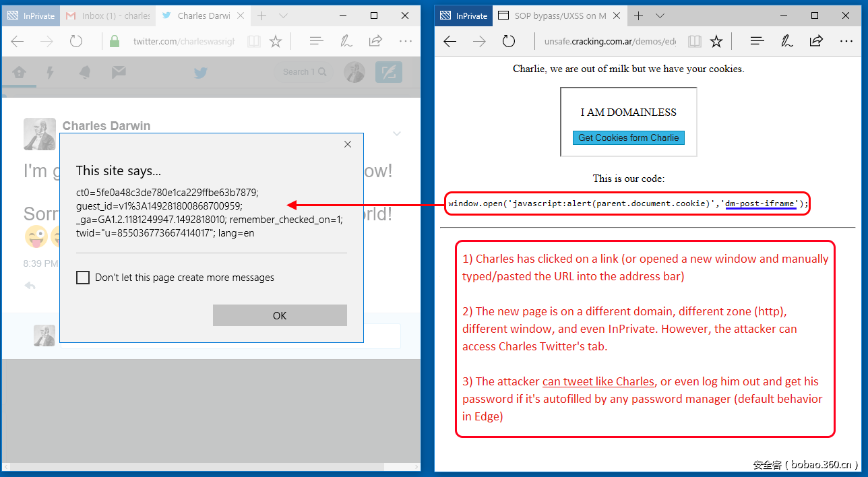Image resolution: width=868 pixels, height=477 pixels.
Task: Open Reading view in right window
Action: pyautogui.click(x=694, y=41)
